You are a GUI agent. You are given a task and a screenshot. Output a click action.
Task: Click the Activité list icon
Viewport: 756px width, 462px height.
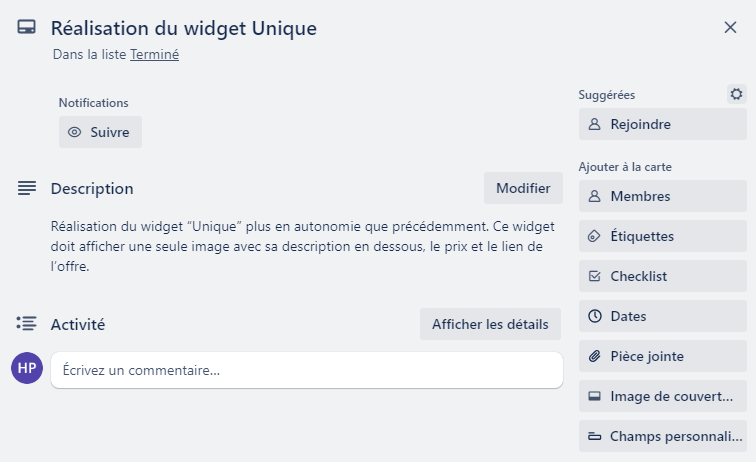tap(26, 324)
